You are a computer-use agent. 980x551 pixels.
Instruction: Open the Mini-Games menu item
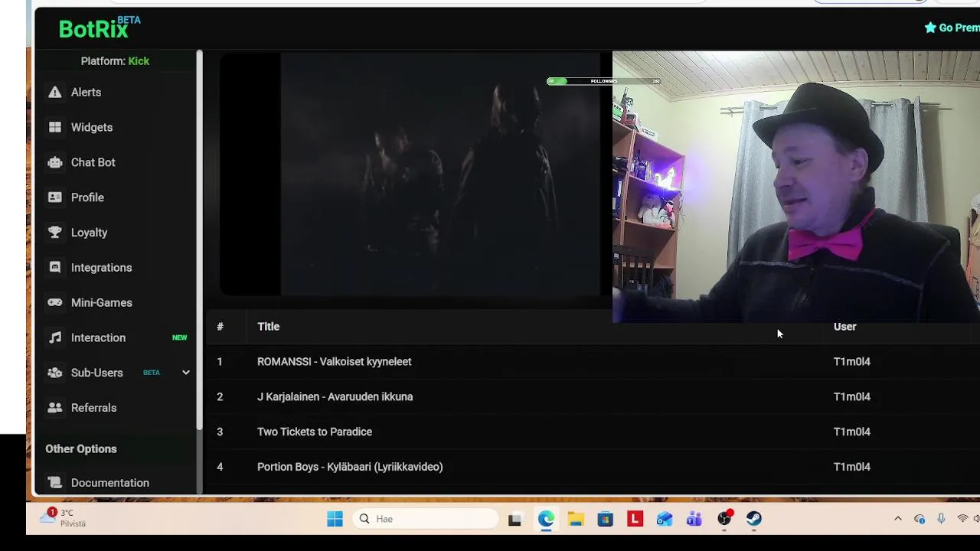[x=102, y=302]
